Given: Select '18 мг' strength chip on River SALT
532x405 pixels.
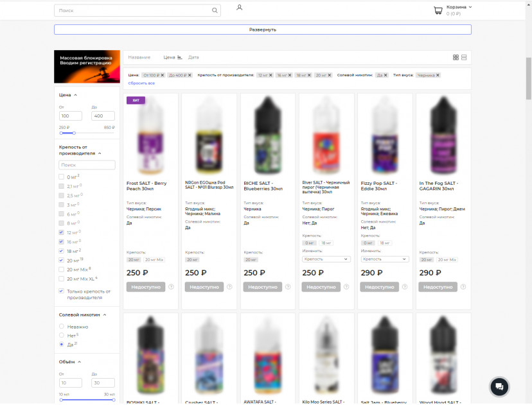Looking at the screenshot, I should coord(326,243).
